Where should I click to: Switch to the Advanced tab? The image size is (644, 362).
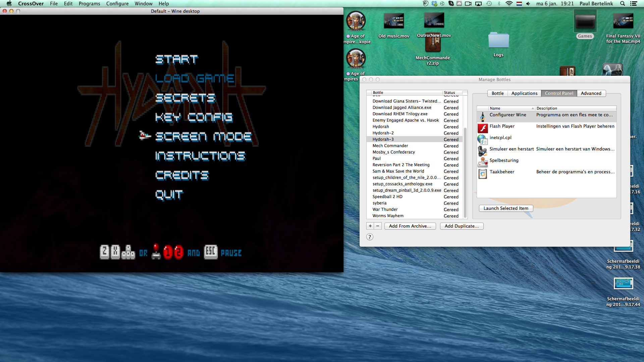point(591,93)
